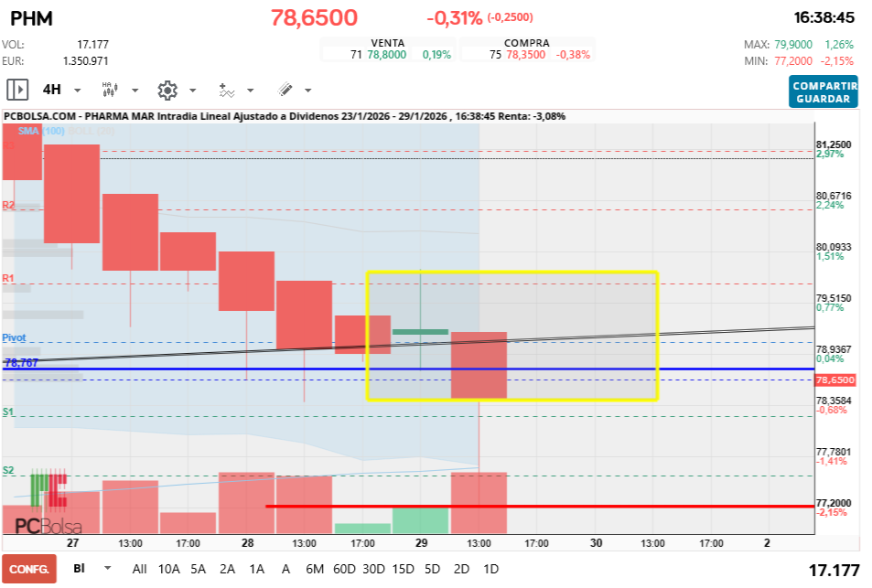Open the add indicator icon

point(226,90)
